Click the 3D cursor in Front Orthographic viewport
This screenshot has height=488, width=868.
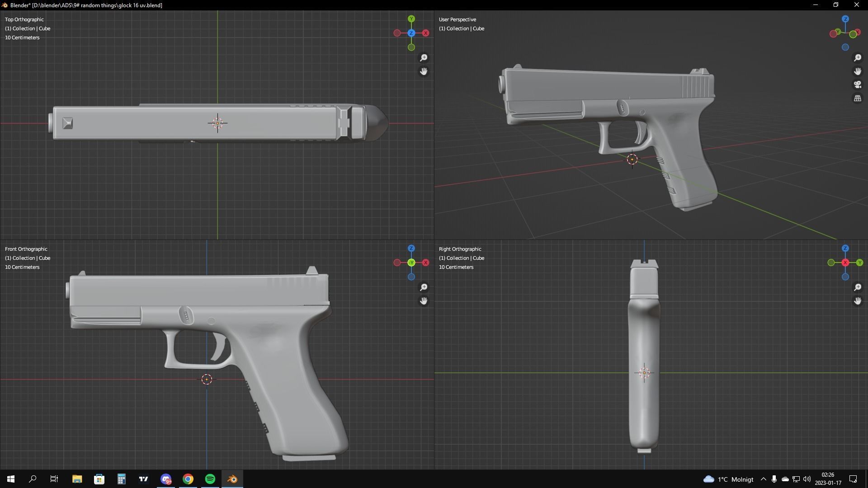(x=207, y=379)
